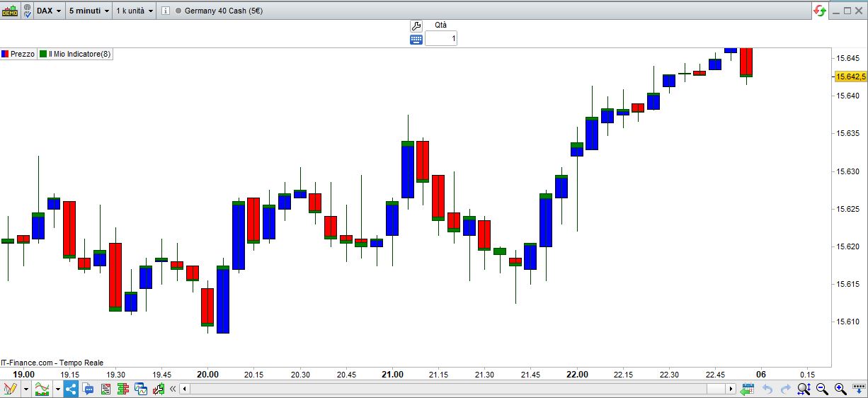Screen dimensions: 868x398
Task: Click the candlestick with wrench icon
Action: pos(158,389)
